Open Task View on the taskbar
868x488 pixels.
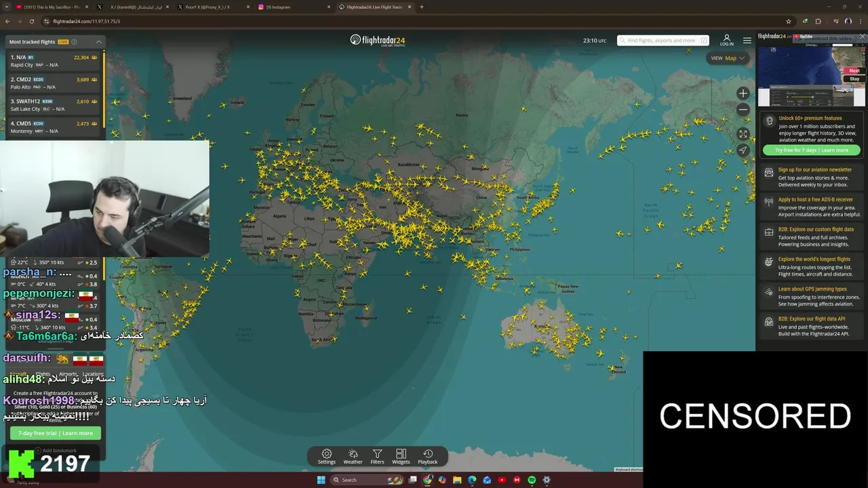pyautogui.click(x=412, y=480)
